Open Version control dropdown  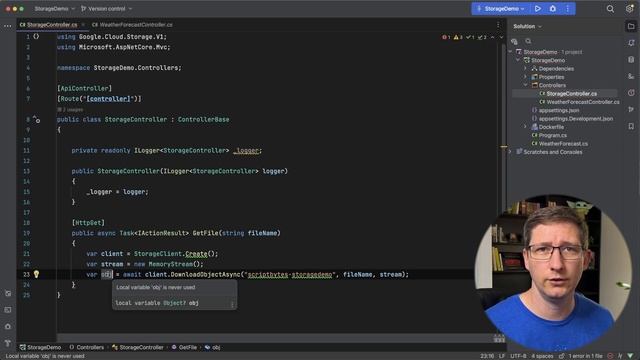coord(107,9)
